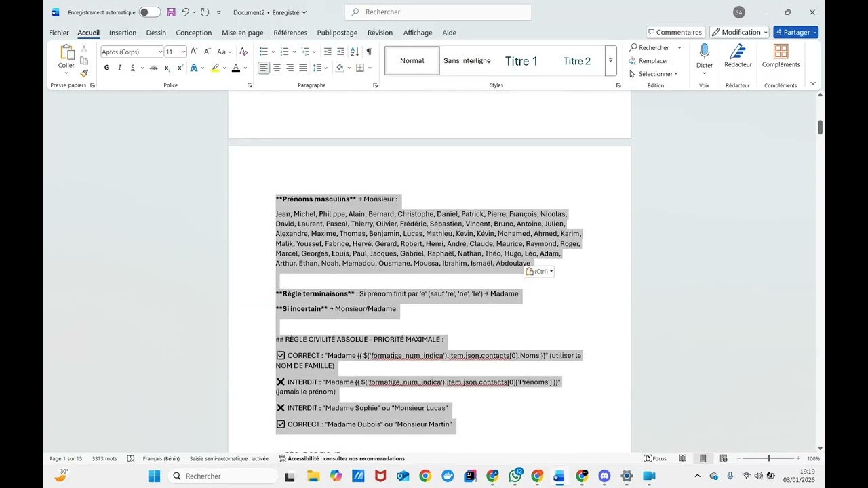868x488 pixels.
Task: Expand the Styles gallery arrow
Action: click(x=610, y=61)
